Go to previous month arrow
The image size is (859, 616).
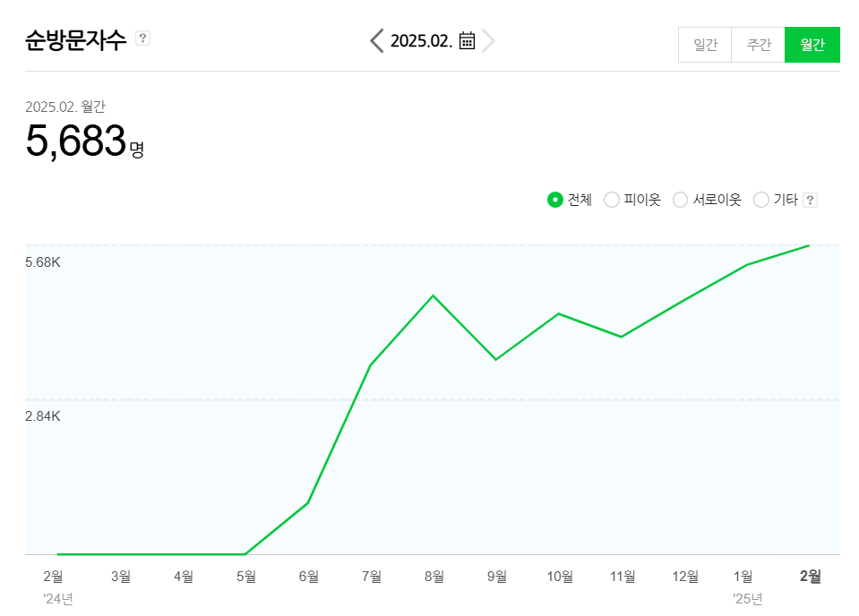click(x=377, y=40)
